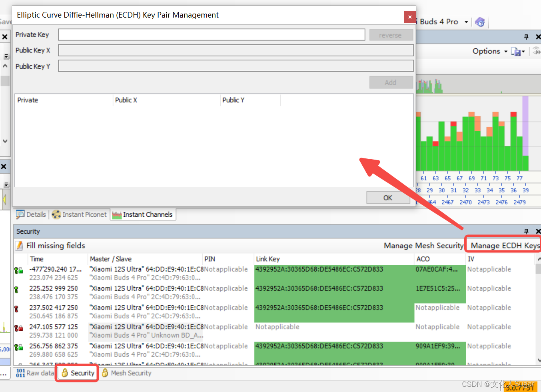The image size is (541, 392).
Task: Open the Buds 4 Pro device dropdown
Action: pyautogui.click(x=466, y=22)
